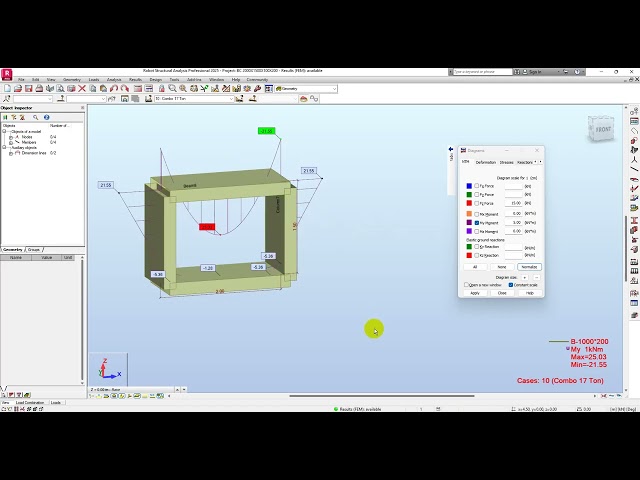Click the Print icon

coord(39,89)
